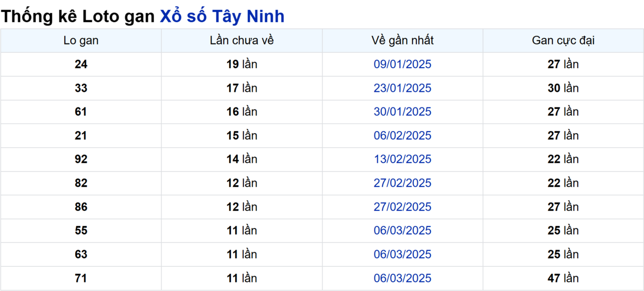Click 27 lần maximum in row 86

click(x=563, y=207)
